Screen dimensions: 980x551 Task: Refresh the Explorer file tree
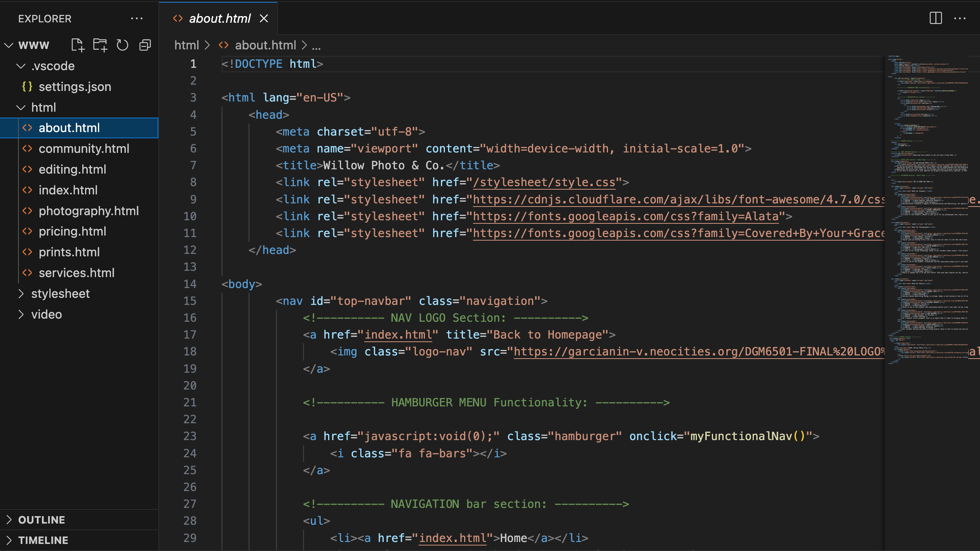click(x=122, y=45)
